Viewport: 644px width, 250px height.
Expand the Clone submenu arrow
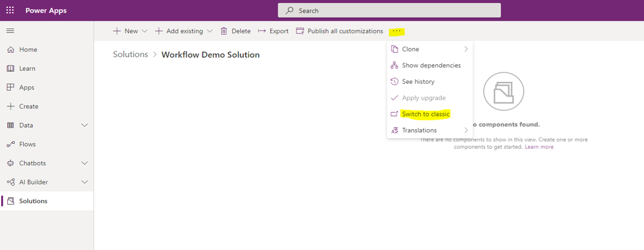coord(466,49)
